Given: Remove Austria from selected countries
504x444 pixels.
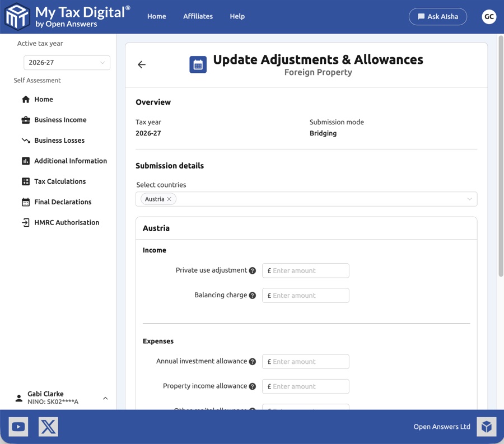Looking at the screenshot, I should 168,199.
